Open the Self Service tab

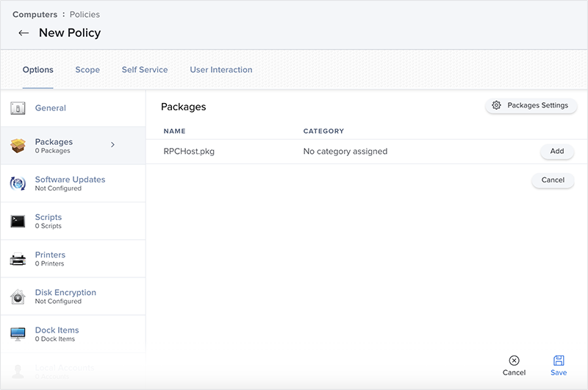coord(145,70)
